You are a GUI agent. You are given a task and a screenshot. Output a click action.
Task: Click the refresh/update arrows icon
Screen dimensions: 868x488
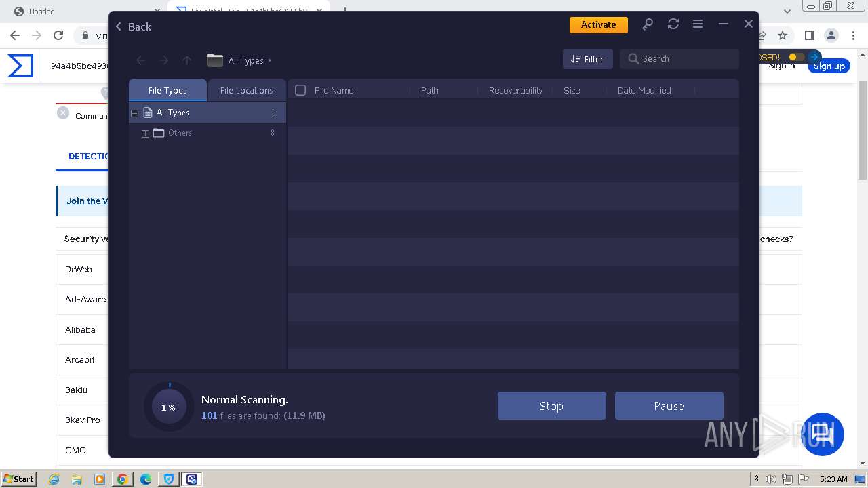[673, 24]
